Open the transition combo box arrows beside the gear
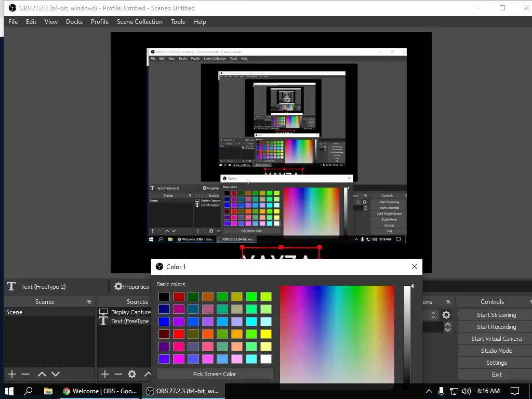 (433, 315)
